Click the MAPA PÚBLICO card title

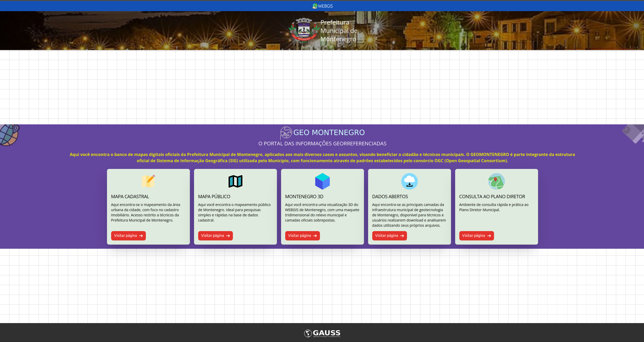[214, 197]
